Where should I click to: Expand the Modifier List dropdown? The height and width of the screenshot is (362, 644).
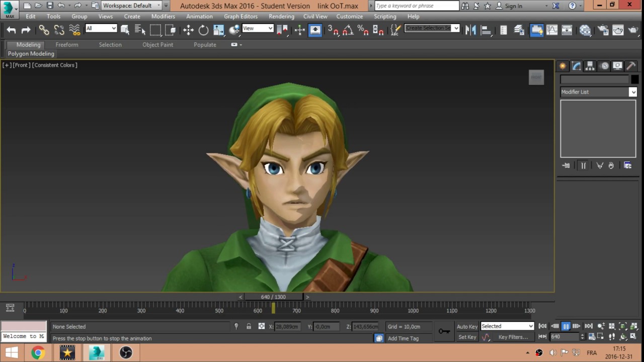pyautogui.click(x=598, y=92)
